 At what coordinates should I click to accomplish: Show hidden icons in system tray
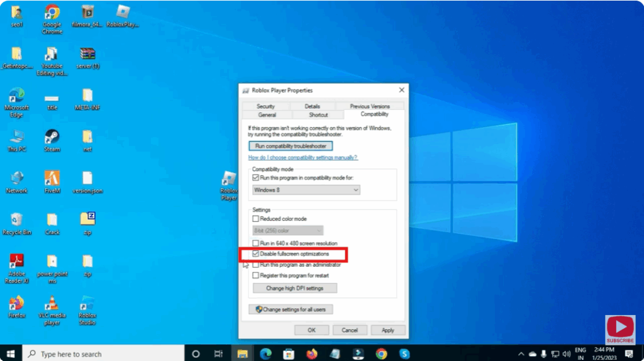pyautogui.click(x=521, y=354)
